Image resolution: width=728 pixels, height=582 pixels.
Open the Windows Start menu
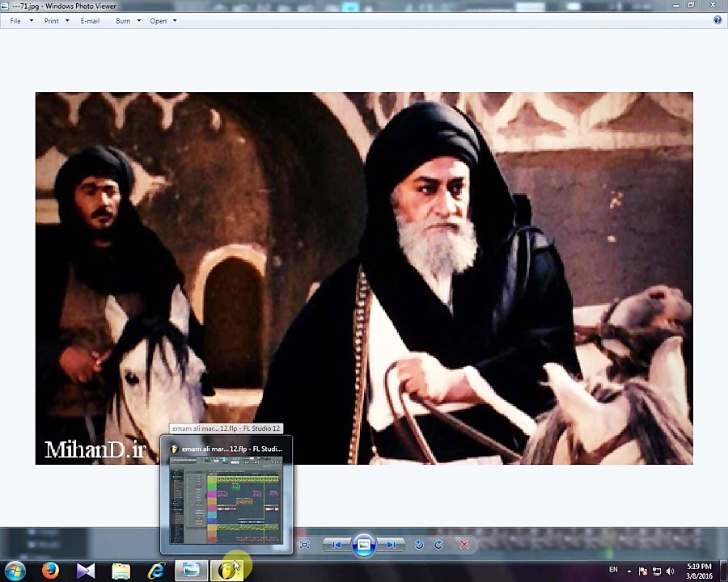15,571
